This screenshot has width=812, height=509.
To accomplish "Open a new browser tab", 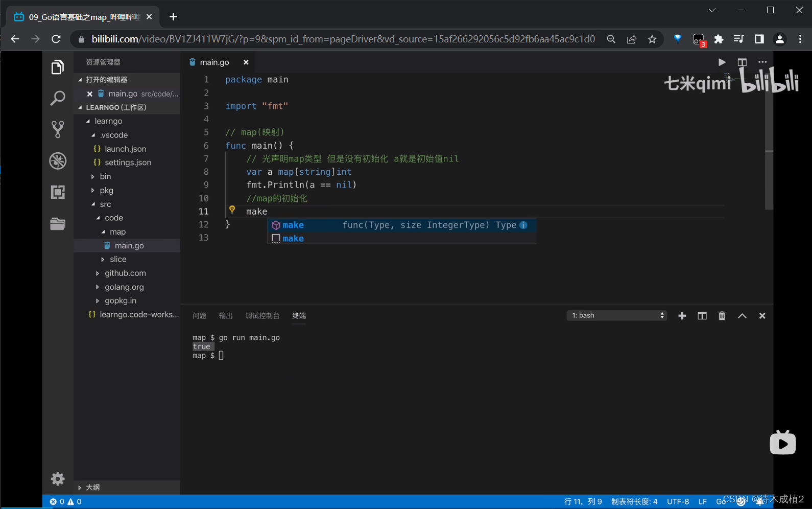I will click(173, 17).
